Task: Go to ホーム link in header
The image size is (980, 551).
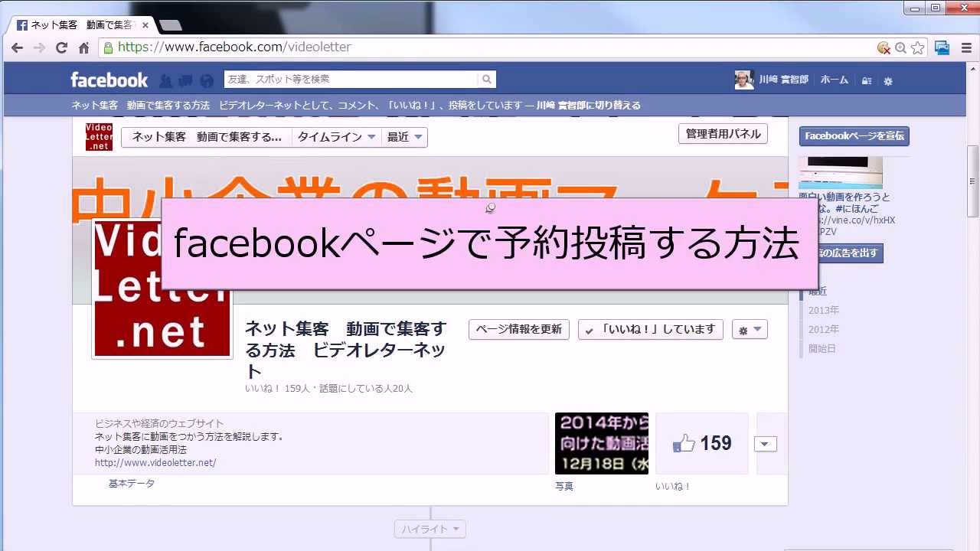Action: pyautogui.click(x=835, y=80)
